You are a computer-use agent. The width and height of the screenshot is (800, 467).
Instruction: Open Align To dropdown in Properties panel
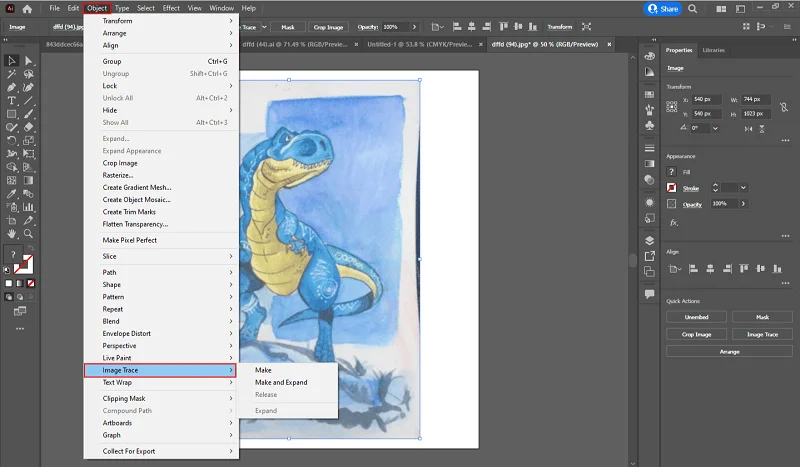coord(674,269)
